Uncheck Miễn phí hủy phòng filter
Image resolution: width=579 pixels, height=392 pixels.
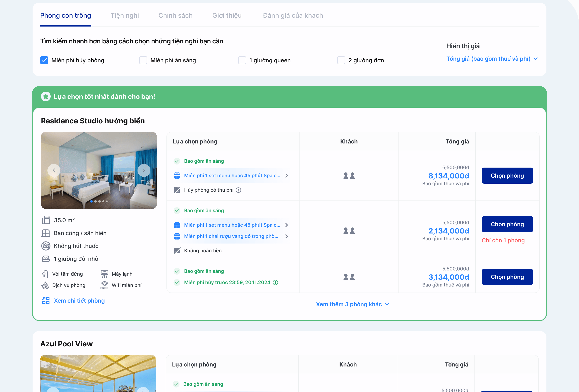(x=44, y=60)
